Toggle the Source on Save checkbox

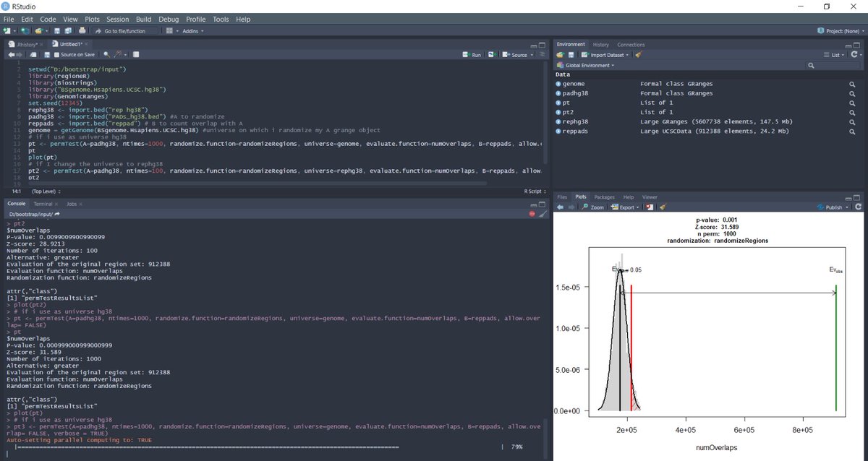coord(56,55)
